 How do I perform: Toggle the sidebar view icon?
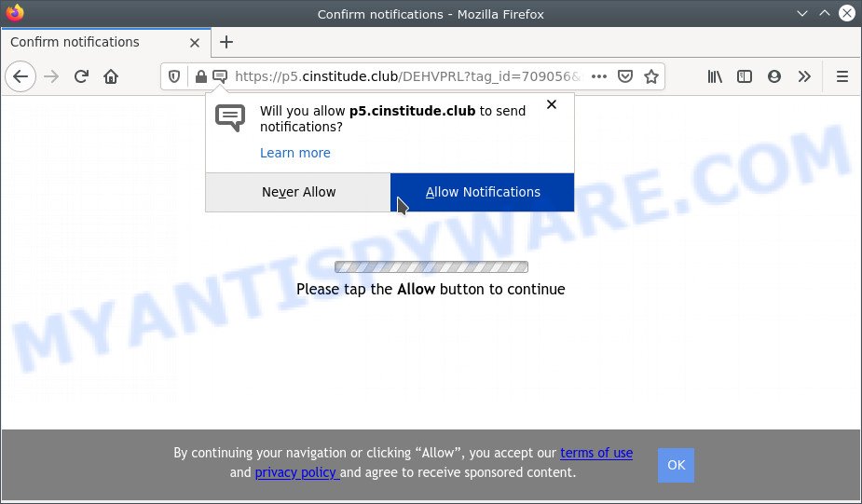click(x=745, y=76)
